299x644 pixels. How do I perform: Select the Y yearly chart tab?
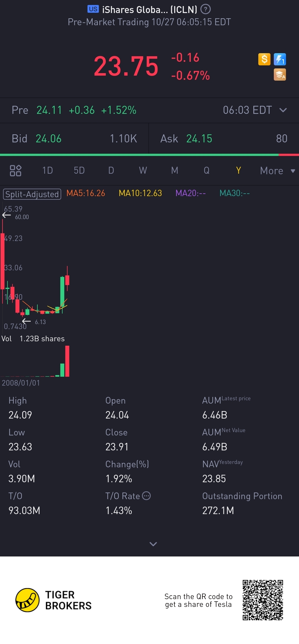click(238, 170)
